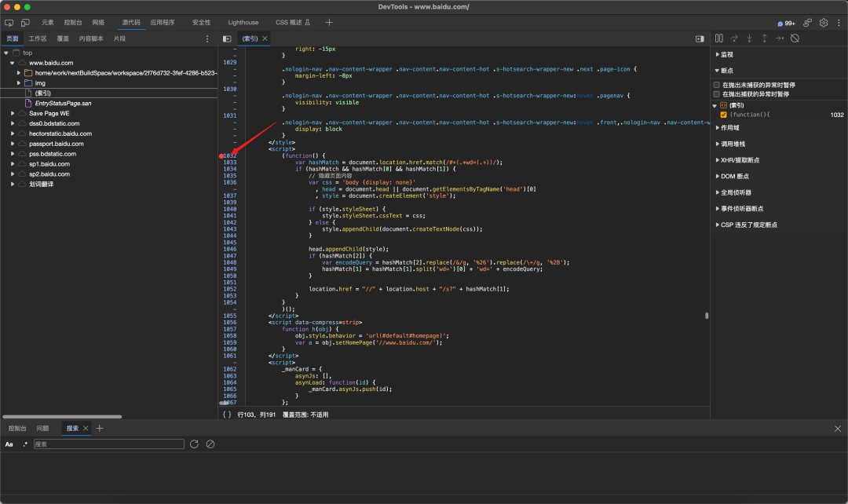Viewport: 848px width, 504px height.
Task: Toggle the device emulation toolbar icon
Action: pos(25,23)
